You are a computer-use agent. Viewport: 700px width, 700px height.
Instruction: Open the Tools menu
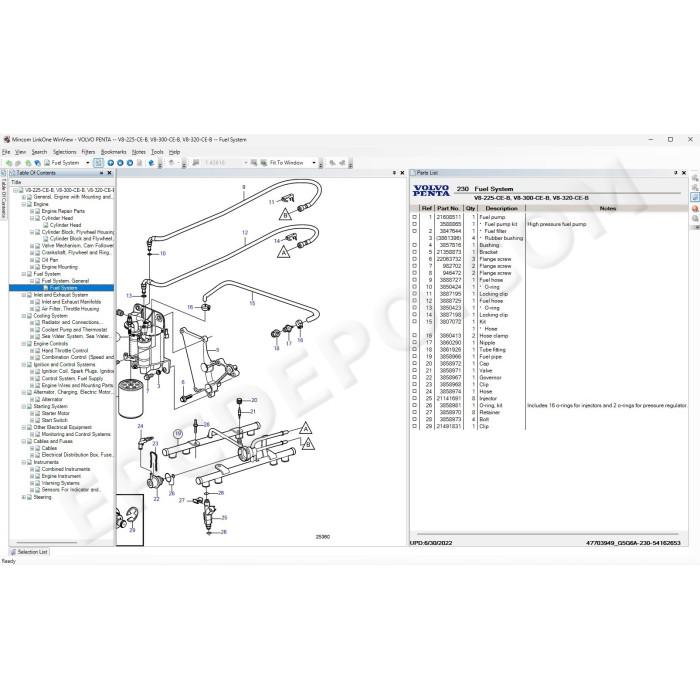tap(157, 152)
